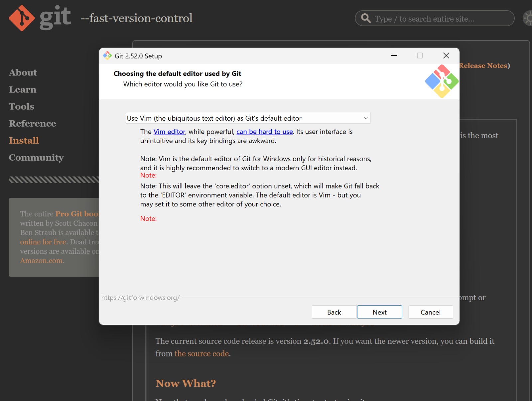Viewport: 532px width, 401px height.
Task: Open 'the source code' link
Action: pyautogui.click(x=202, y=353)
